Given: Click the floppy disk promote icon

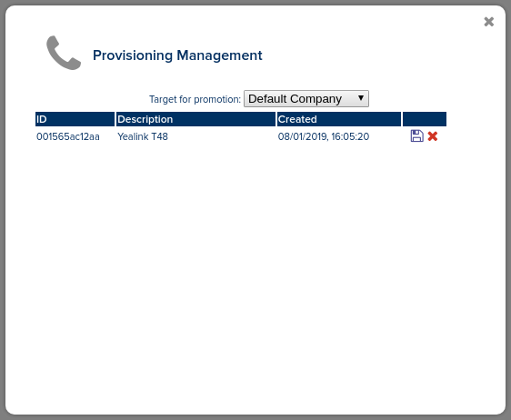Looking at the screenshot, I should [416, 135].
